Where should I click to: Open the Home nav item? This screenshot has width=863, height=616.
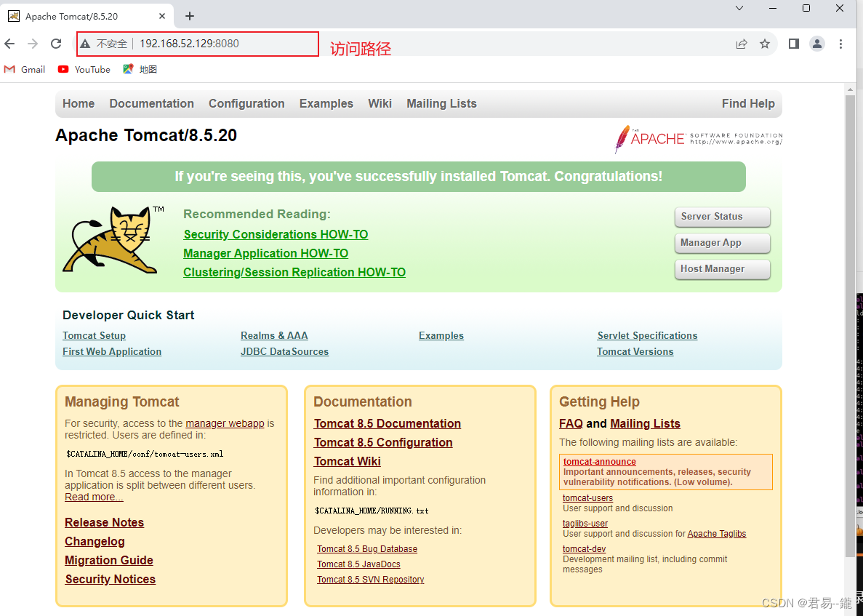click(79, 103)
